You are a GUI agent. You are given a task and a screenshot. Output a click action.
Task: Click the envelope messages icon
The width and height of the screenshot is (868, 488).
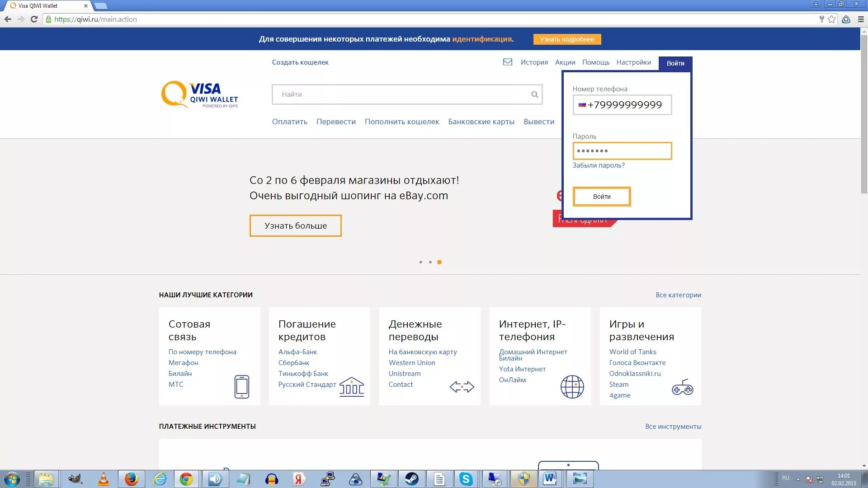tap(507, 62)
